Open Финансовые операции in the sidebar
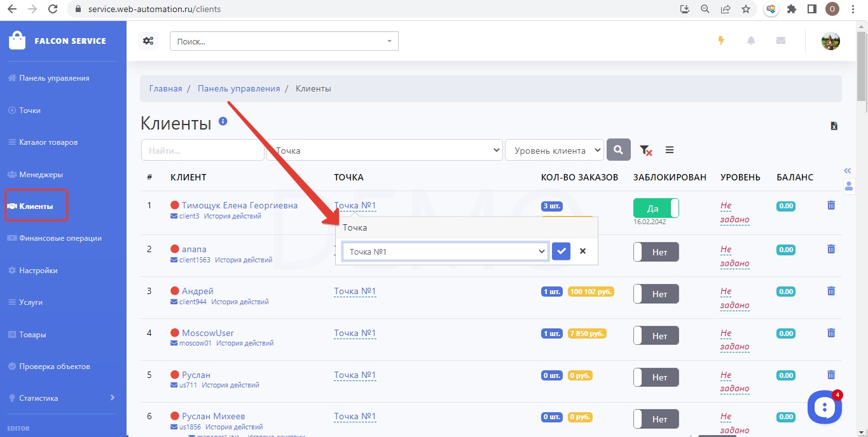Image resolution: width=868 pixels, height=437 pixels. click(x=60, y=238)
